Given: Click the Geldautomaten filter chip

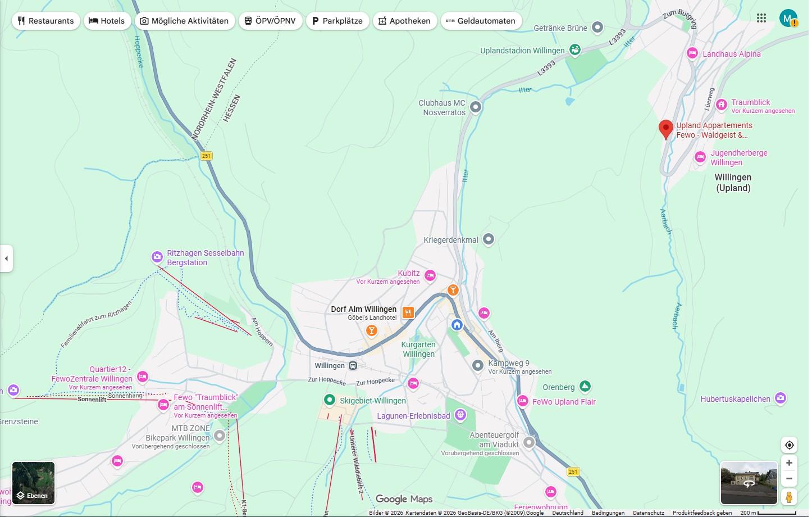Looking at the screenshot, I should [x=481, y=21].
